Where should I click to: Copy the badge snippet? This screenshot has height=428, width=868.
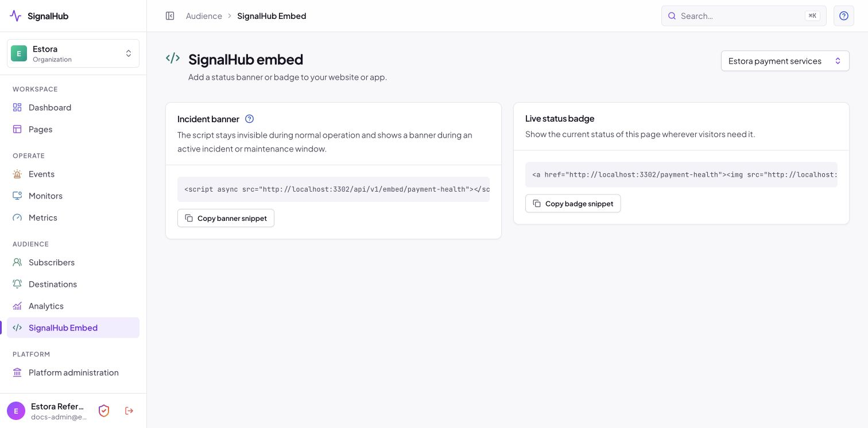coord(573,203)
